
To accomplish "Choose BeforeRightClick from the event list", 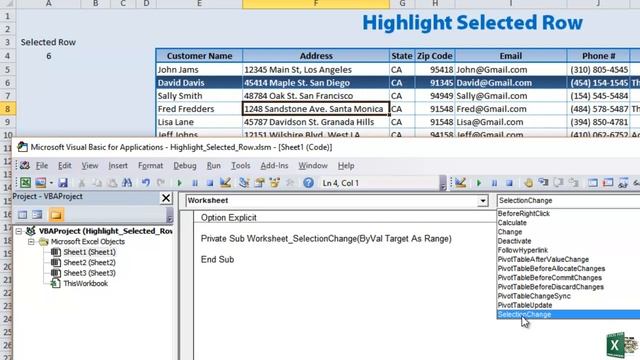I will click(524, 213).
